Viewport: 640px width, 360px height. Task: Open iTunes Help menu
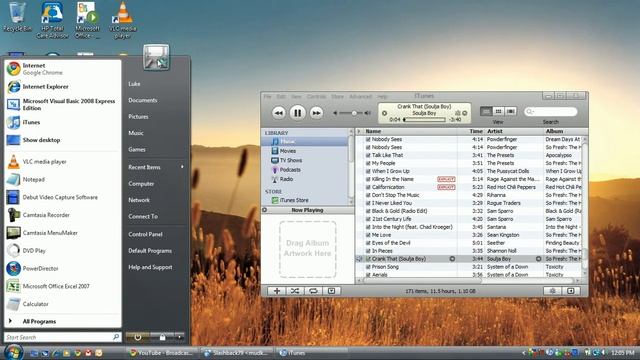click(x=382, y=97)
